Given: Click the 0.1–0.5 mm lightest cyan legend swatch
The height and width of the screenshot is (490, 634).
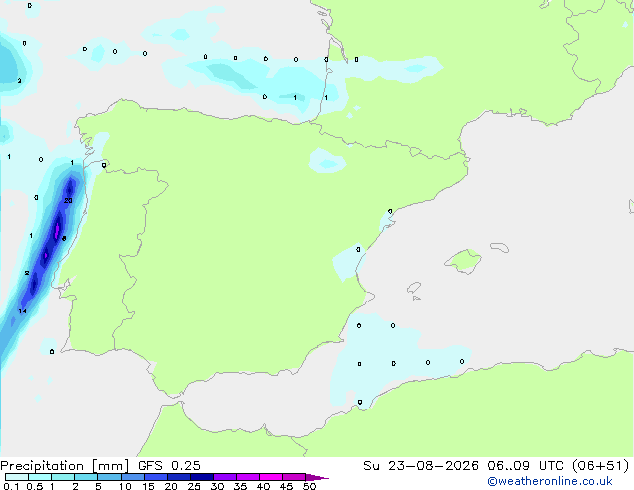Looking at the screenshot, I should click(17, 477).
